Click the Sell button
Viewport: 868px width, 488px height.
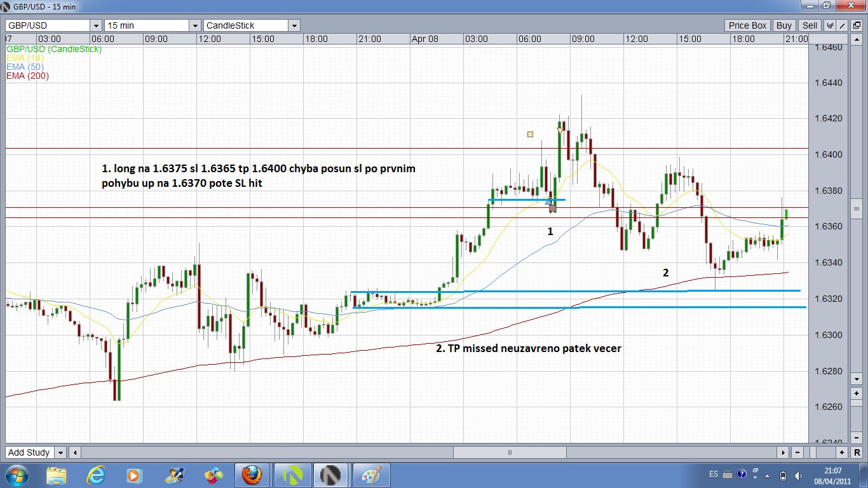[x=810, y=25]
